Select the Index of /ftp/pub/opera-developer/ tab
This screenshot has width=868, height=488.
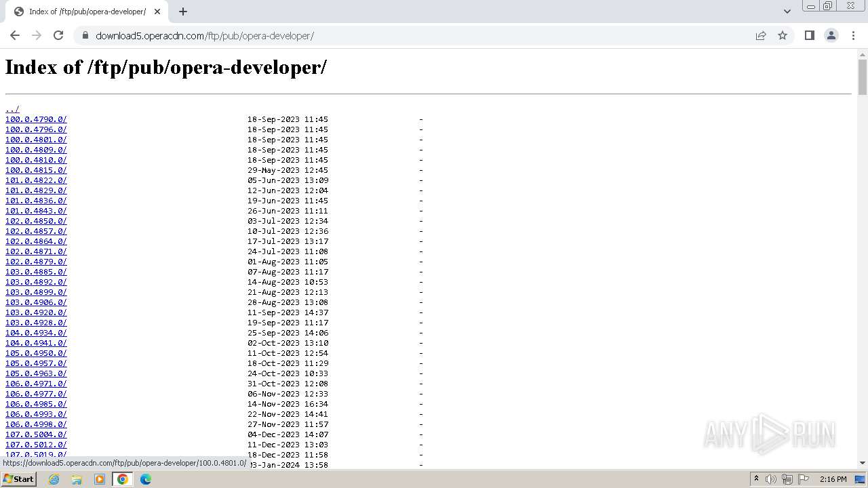coord(87,12)
